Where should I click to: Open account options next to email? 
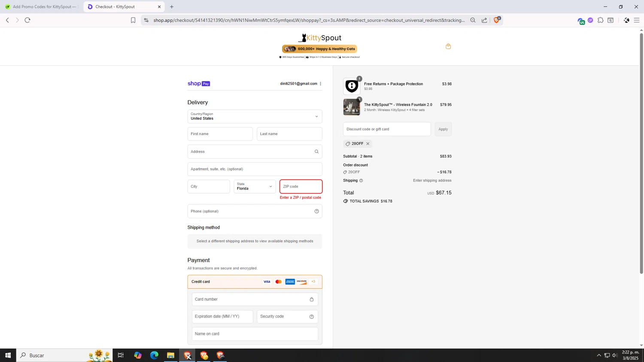tap(320, 84)
